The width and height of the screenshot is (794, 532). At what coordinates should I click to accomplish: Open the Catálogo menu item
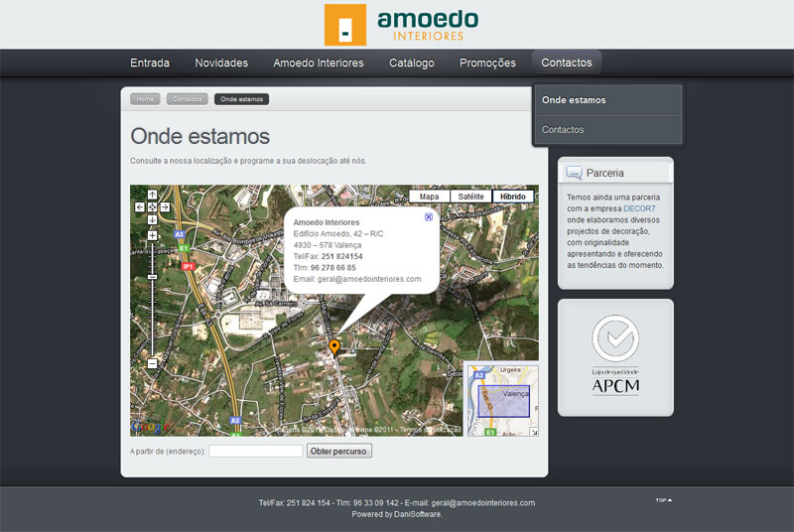(412, 63)
